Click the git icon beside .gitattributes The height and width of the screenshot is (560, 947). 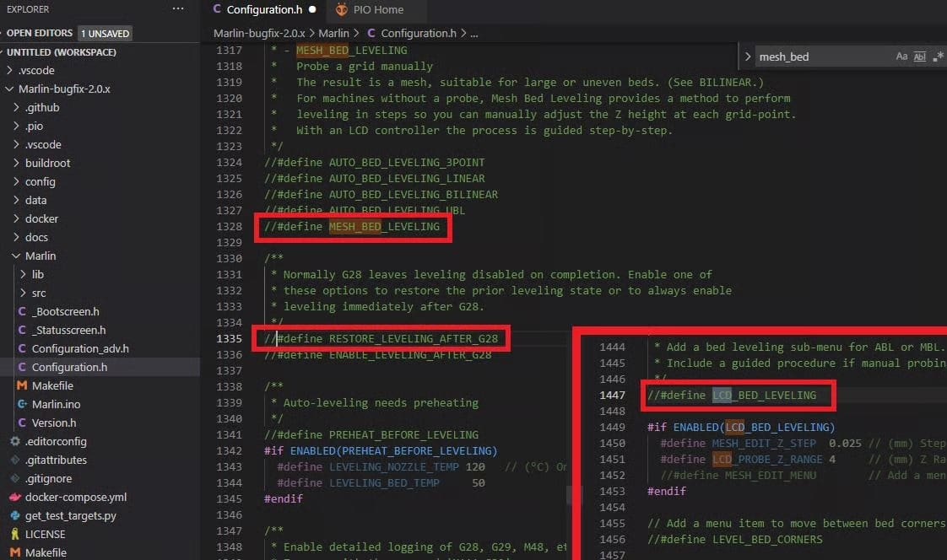[x=16, y=460]
